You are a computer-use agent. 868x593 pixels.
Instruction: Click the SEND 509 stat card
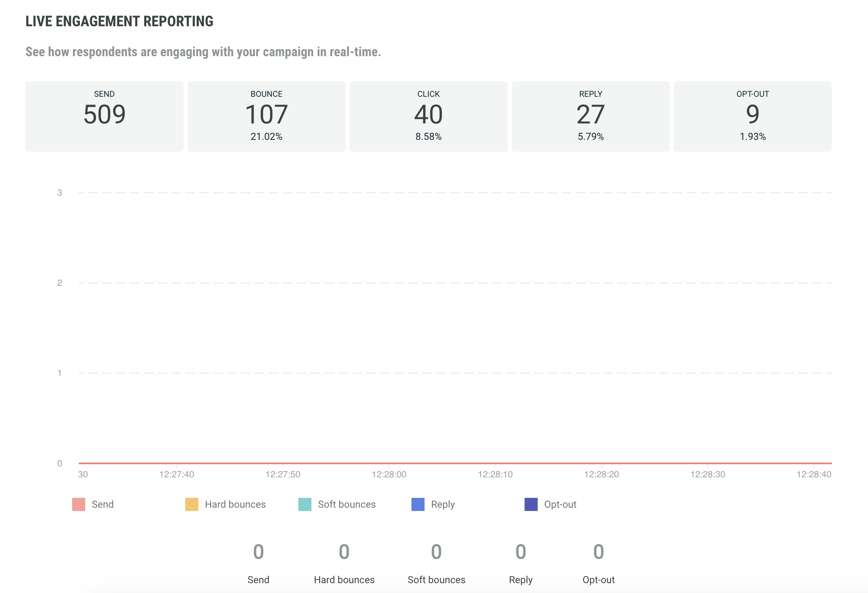(x=104, y=116)
